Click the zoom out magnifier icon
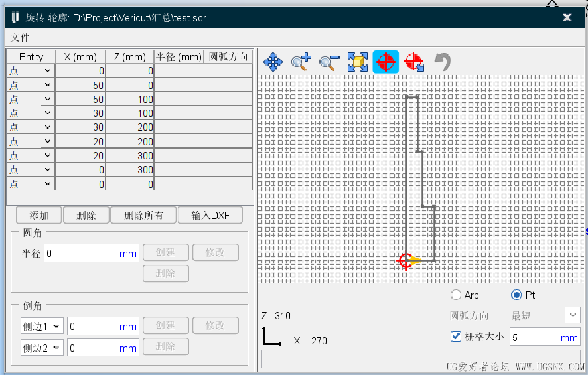 point(329,62)
